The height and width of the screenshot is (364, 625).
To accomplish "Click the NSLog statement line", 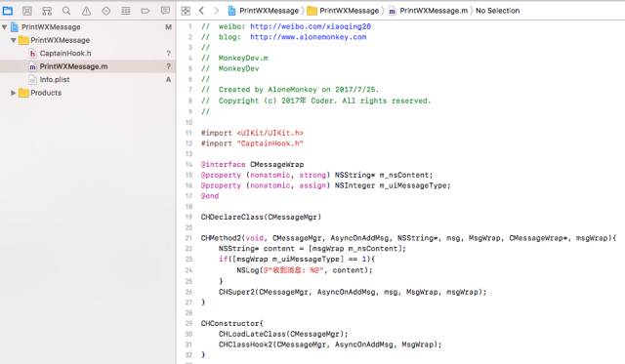I will tap(305, 270).
